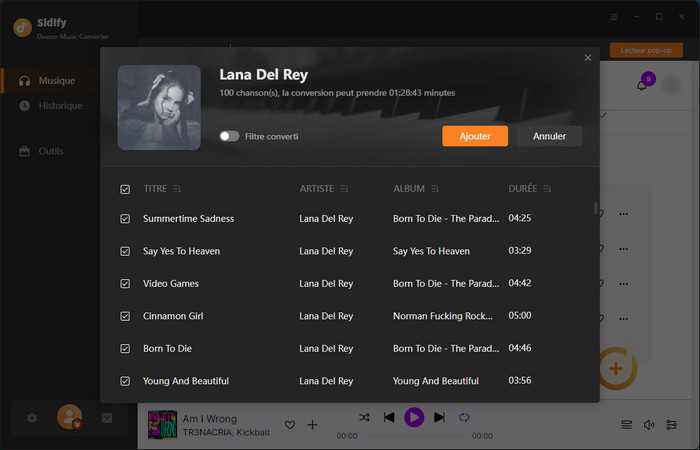Open the playback queue list icon
The width and height of the screenshot is (700, 450).
coord(626,425)
